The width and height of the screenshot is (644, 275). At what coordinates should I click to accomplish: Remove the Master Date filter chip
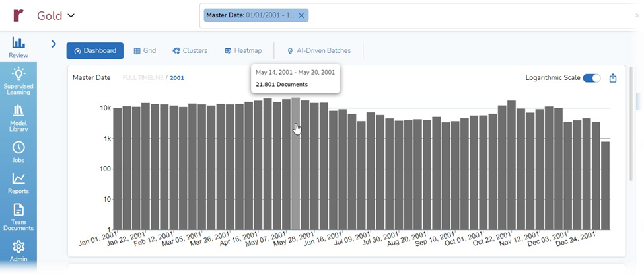click(301, 15)
